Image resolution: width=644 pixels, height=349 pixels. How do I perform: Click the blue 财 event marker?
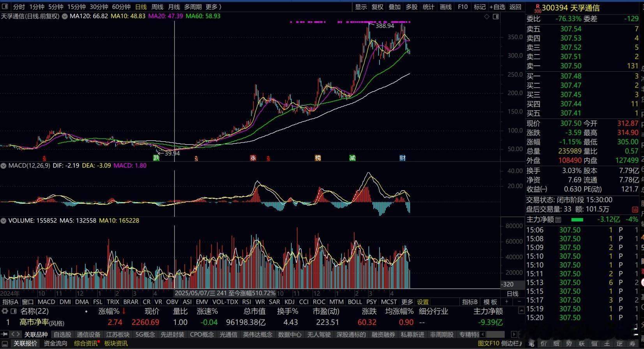[402, 158]
